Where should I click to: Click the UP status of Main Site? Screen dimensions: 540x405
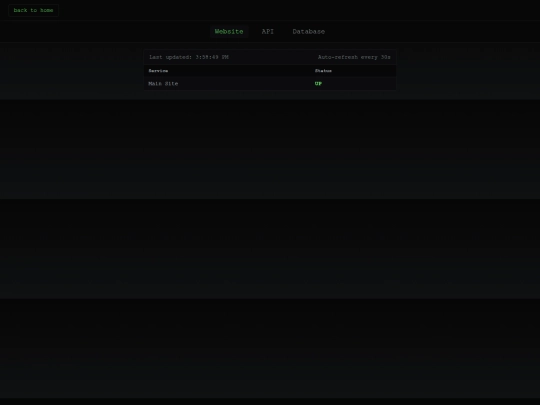tap(318, 84)
